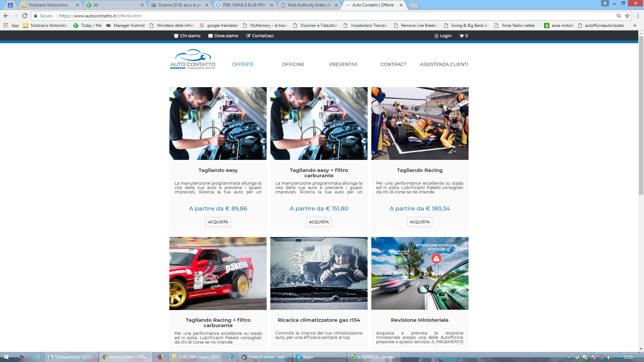
Task: Open Windows Start button
Action: tap(6, 357)
